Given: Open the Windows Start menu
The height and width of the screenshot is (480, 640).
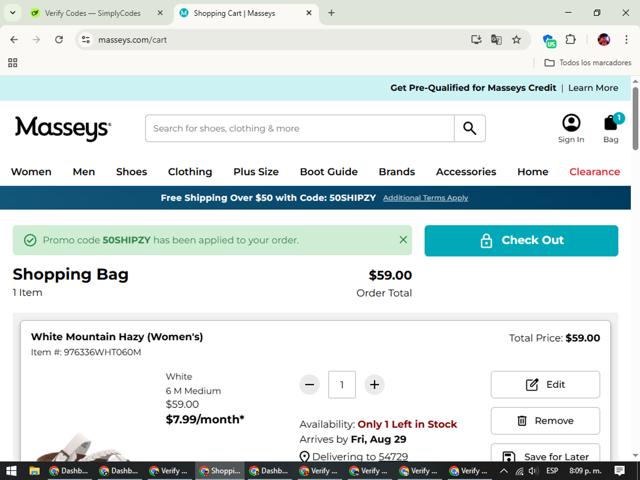Looking at the screenshot, I should pos(11,471).
